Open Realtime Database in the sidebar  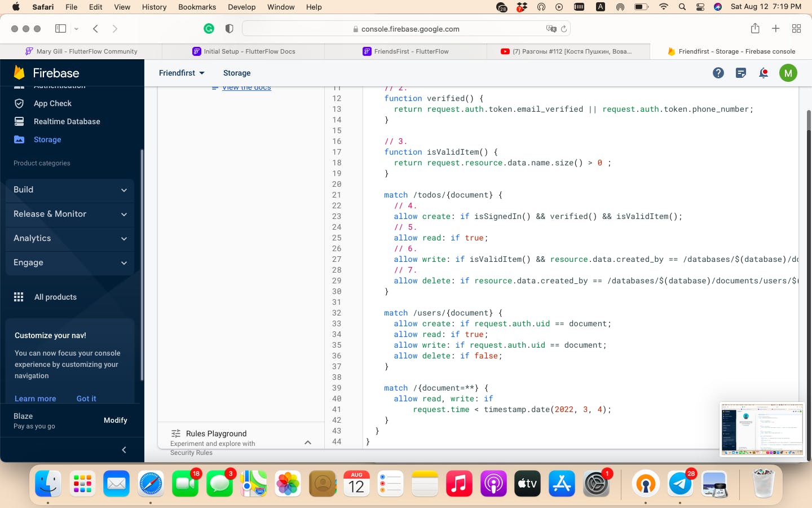pos(67,121)
